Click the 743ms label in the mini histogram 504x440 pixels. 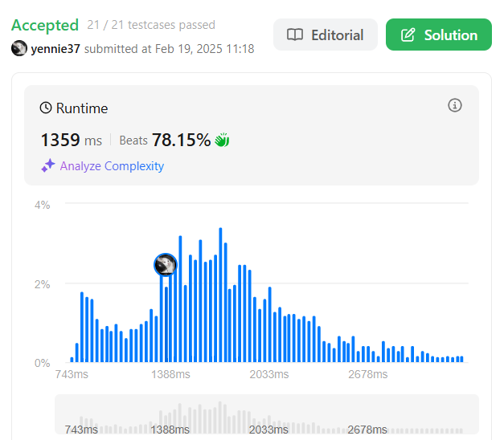81,430
